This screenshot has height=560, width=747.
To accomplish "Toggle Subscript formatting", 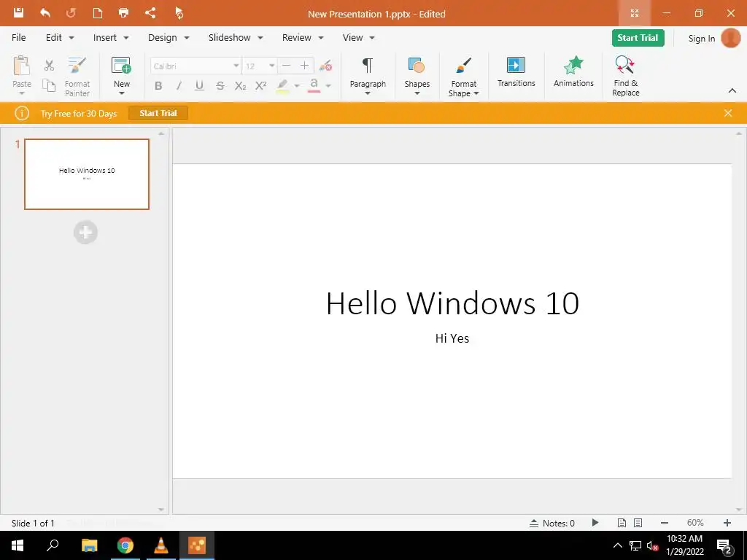I will (x=240, y=86).
